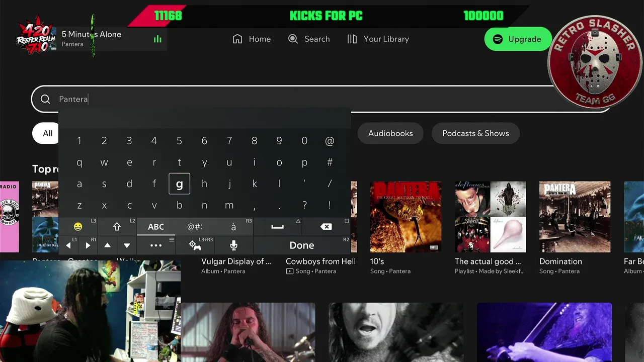Tap the controller input mode icon
The image size is (644, 362).
(x=195, y=245)
